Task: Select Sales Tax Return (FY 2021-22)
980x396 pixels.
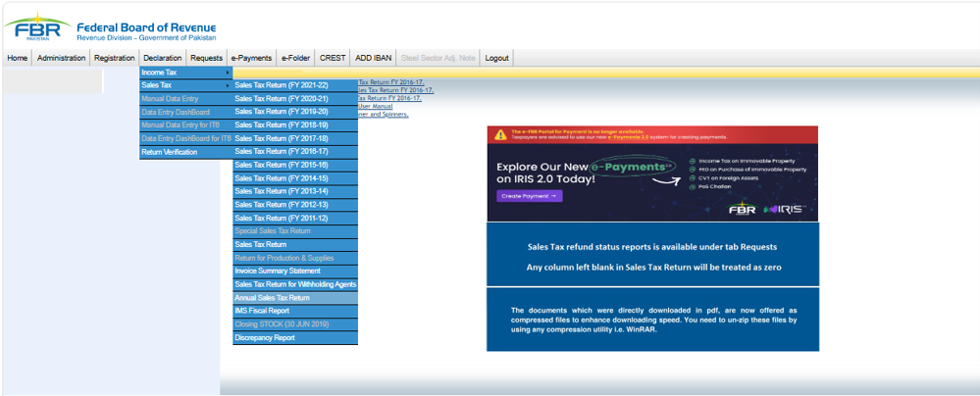Action: click(295, 85)
